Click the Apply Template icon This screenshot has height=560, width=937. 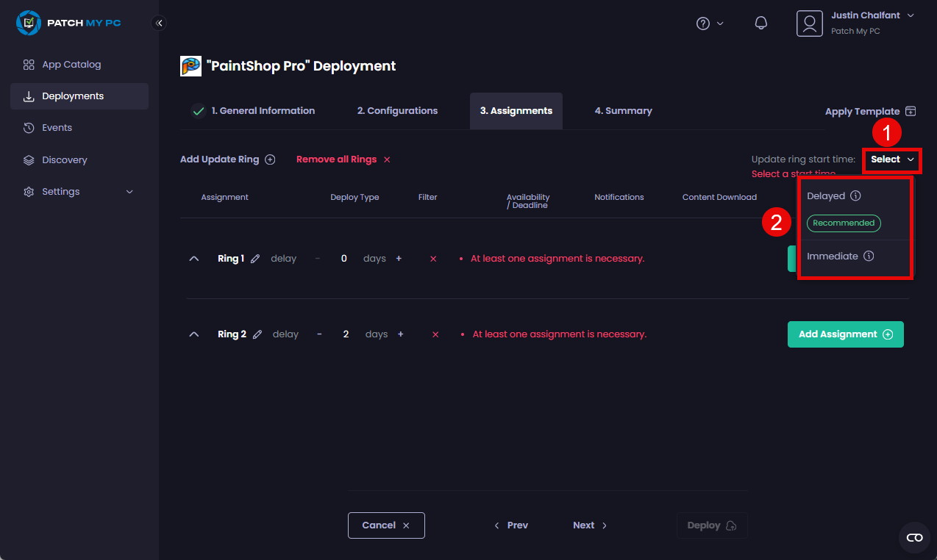(x=911, y=111)
